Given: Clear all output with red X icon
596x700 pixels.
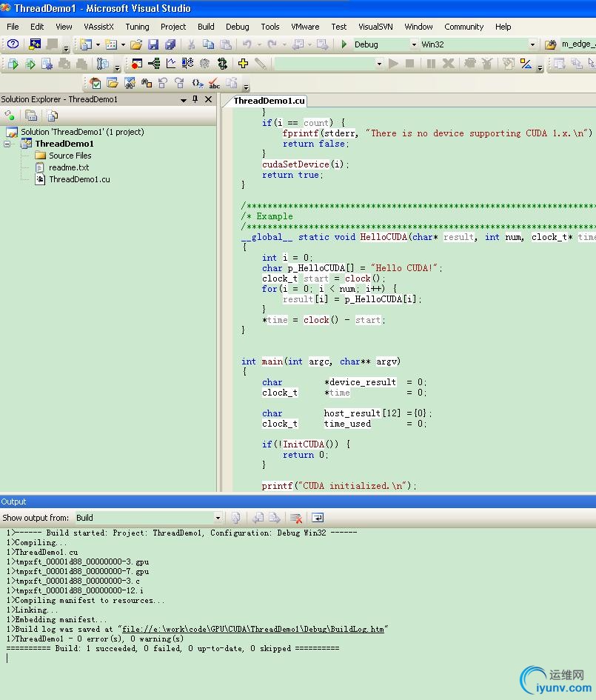Looking at the screenshot, I should click(x=295, y=518).
